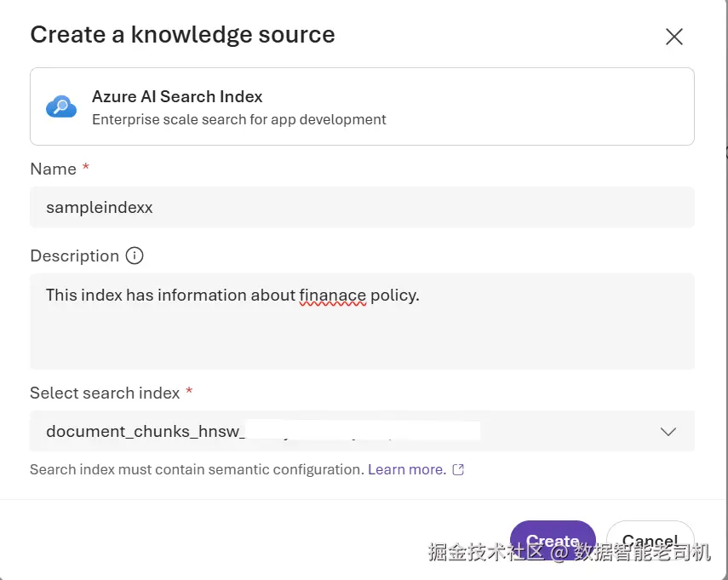Click the Create button
Viewport: 728px width, 580px height.
click(553, 541)
